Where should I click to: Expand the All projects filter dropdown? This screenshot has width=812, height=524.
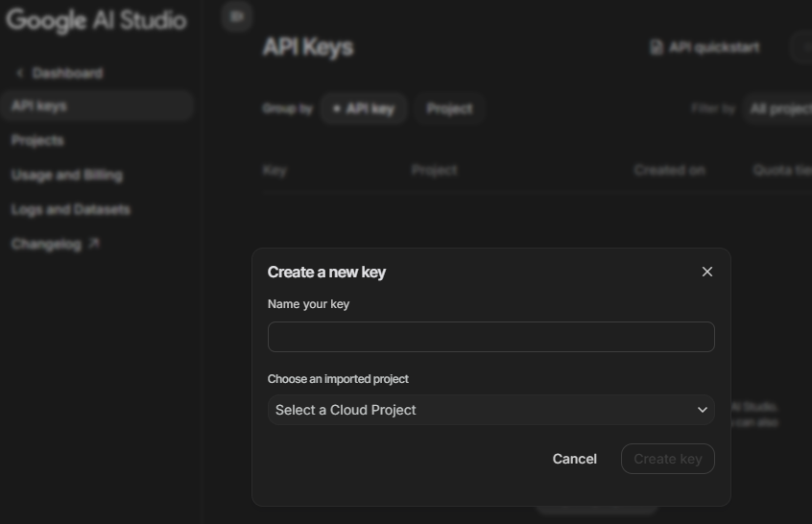pos(778,109)
